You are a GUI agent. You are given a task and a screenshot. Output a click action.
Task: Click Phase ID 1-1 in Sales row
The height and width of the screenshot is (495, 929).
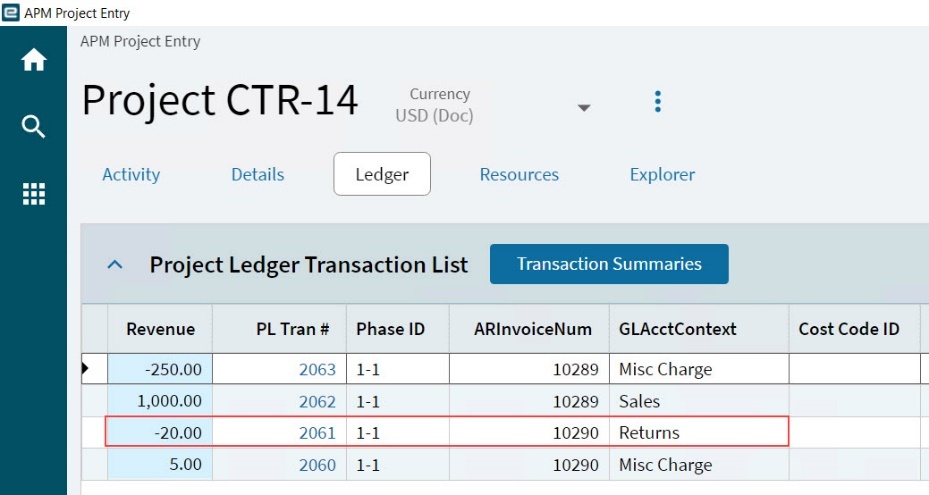pyautogui.click(x=398, y=401)
